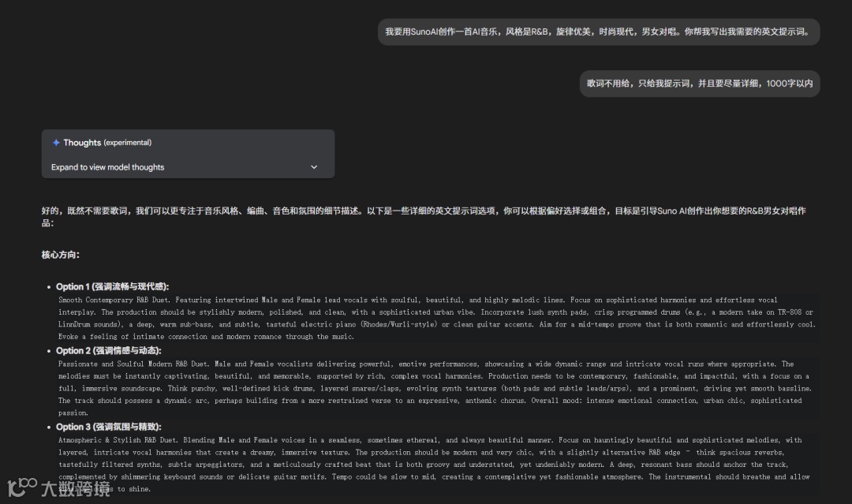Expand the model thoughts chevron
This screenshot has width=852, height=504.
[313, 167]
